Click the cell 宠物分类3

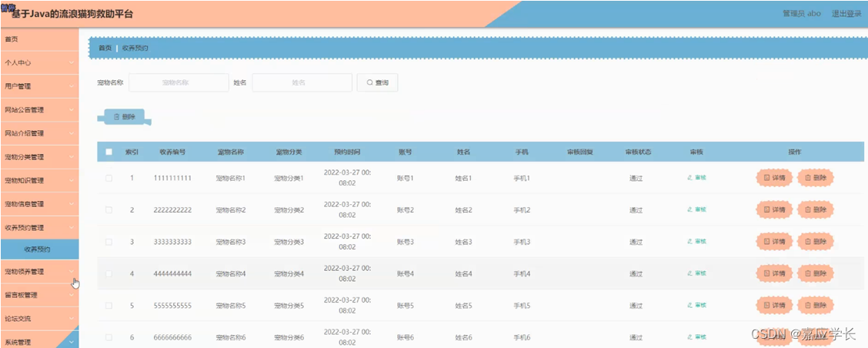click(x=289, y=243)
